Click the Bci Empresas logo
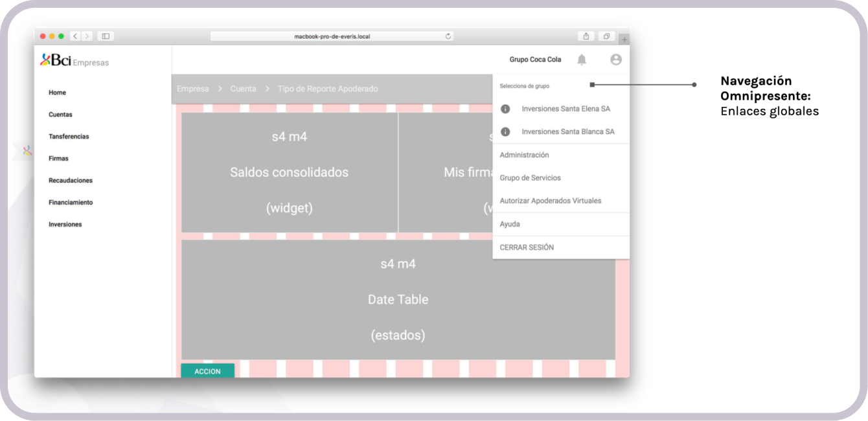868x421 pixels. point(74,62)
